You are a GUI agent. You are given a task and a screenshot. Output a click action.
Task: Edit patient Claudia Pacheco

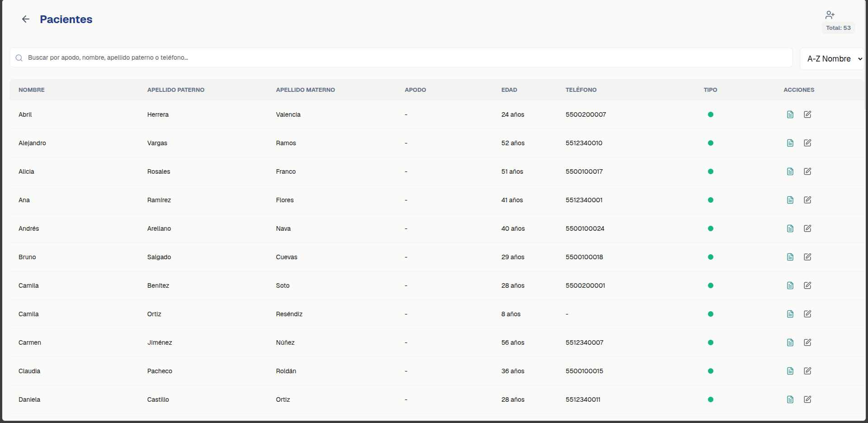(x=807, y=371)
